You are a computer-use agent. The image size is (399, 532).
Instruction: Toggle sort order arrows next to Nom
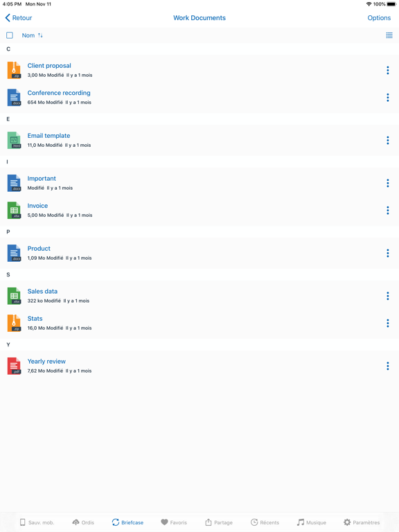(x=40, y=35)
